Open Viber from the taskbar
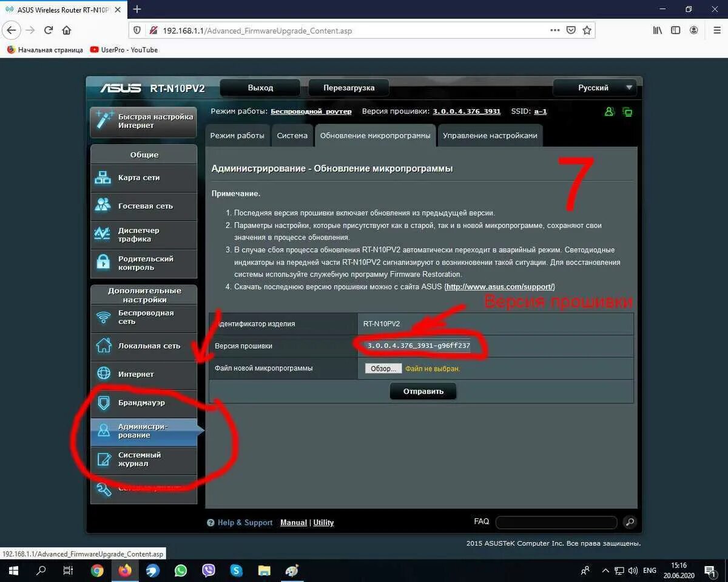This screenshot has width=728, height=582. [209, 570]
